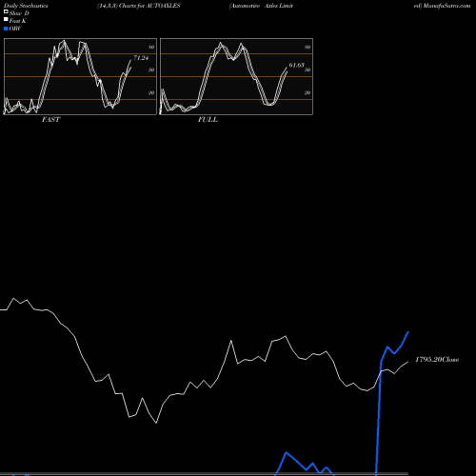Click the white close price line endpoint
The image size is (476, 476).
[x=407, y=362]
